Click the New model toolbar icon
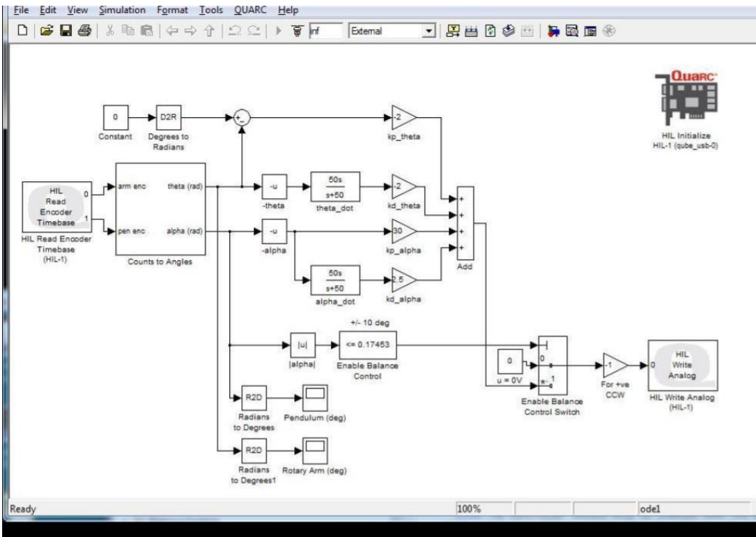The width and height of the screenshot is (756, 537). coord(22,31)
